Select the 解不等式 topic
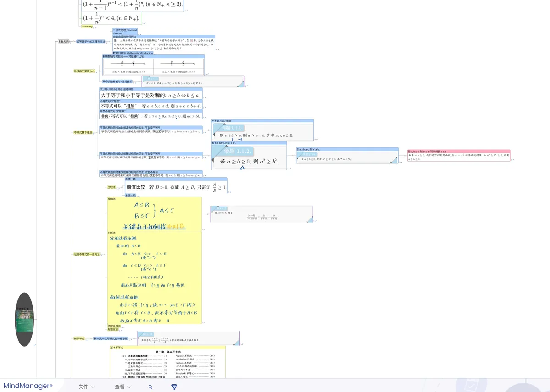550x392 pixels. [x=79, y=339]
